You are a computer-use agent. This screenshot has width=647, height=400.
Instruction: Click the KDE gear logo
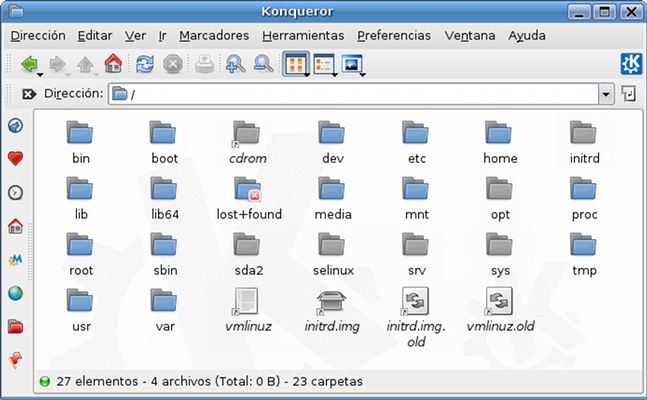click(631, 64)
